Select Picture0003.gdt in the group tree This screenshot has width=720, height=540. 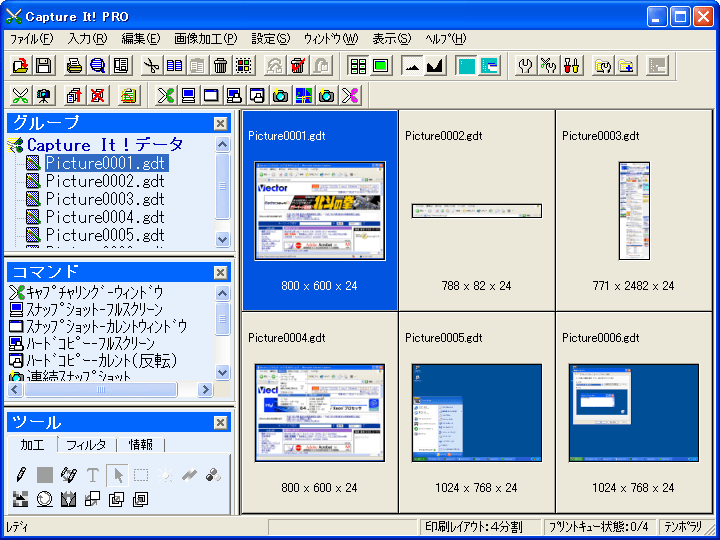105,199
